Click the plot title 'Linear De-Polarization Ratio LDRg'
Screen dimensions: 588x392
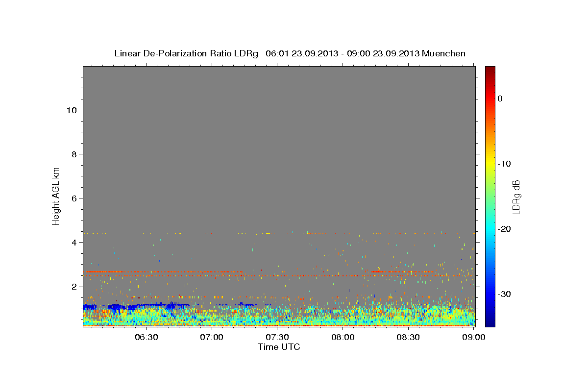pyautogui.click(x=186, y=53)
